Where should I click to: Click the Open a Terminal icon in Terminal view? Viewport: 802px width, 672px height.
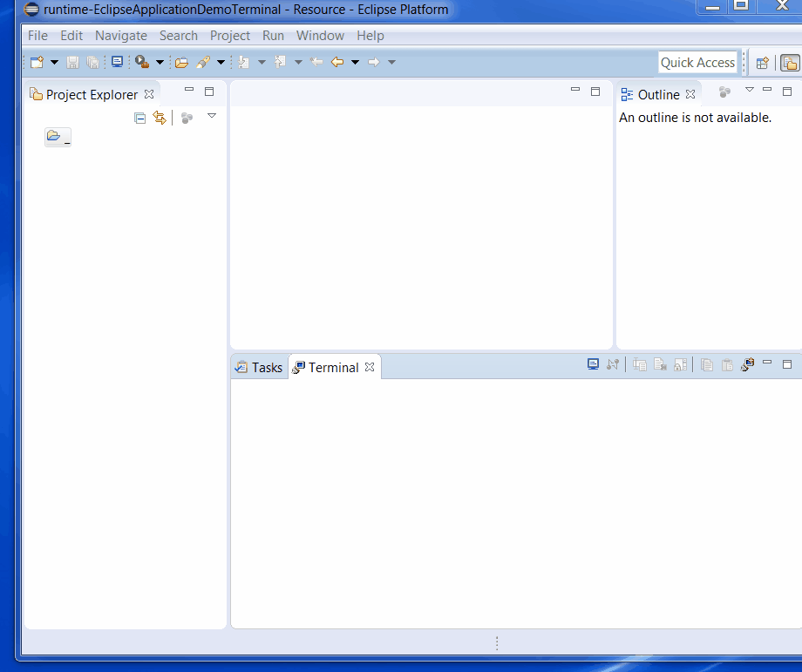pyautogui.click(x=593, y=365)
